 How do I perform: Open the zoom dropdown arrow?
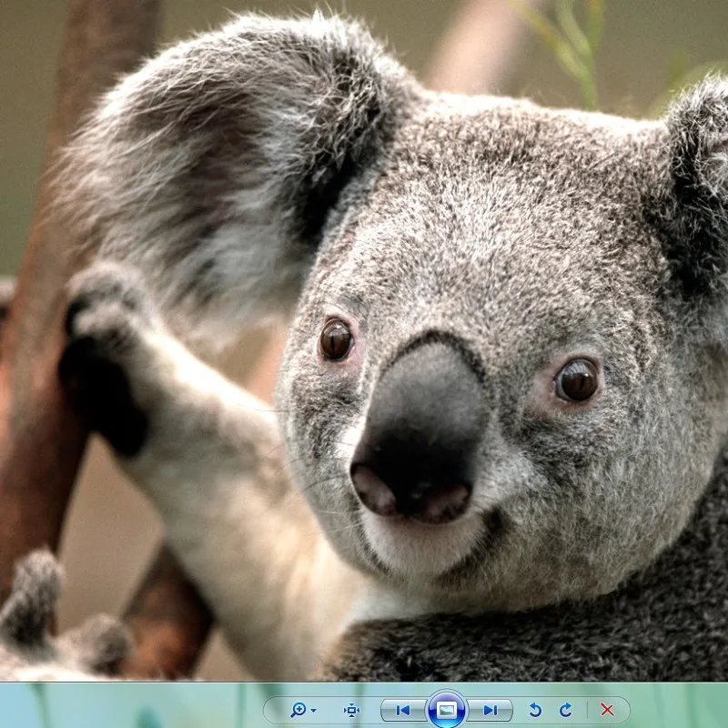coord(313,711)
